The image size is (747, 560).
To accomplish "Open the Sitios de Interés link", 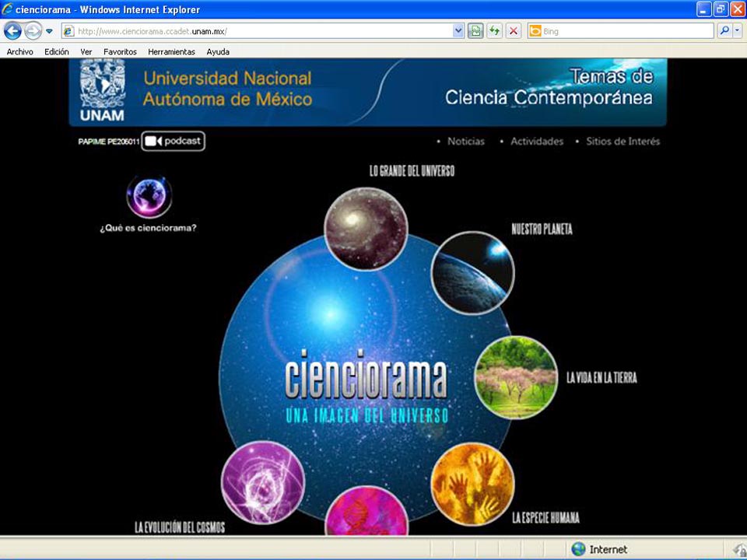I will coord(623,142).
